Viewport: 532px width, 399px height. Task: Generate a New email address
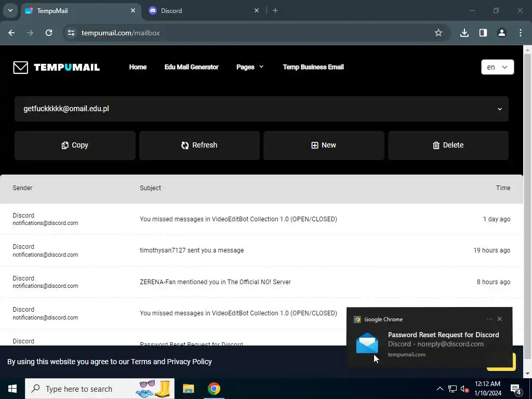click(x=324, y=145)
